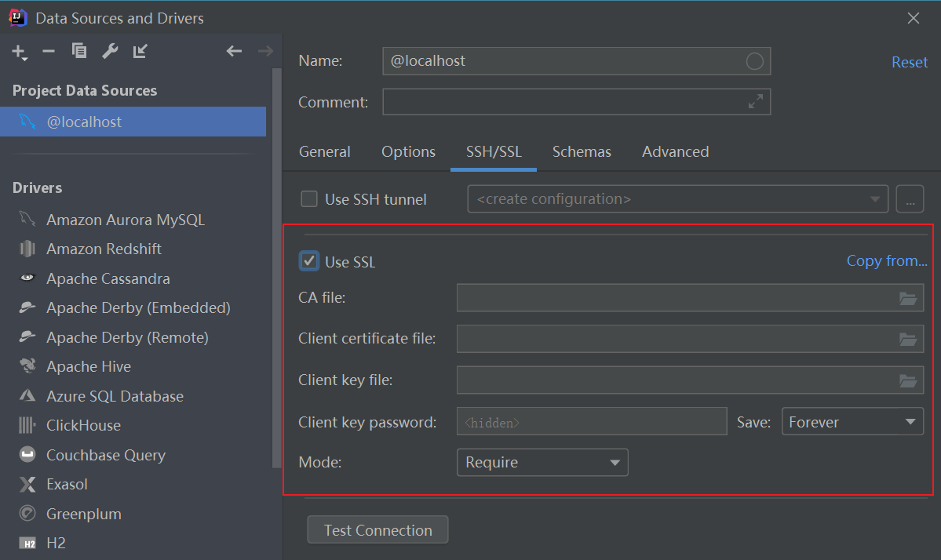Click the Azure SQL Database driver icon
This screenshot has width=941, height=560.
click(x=27, y=396)
